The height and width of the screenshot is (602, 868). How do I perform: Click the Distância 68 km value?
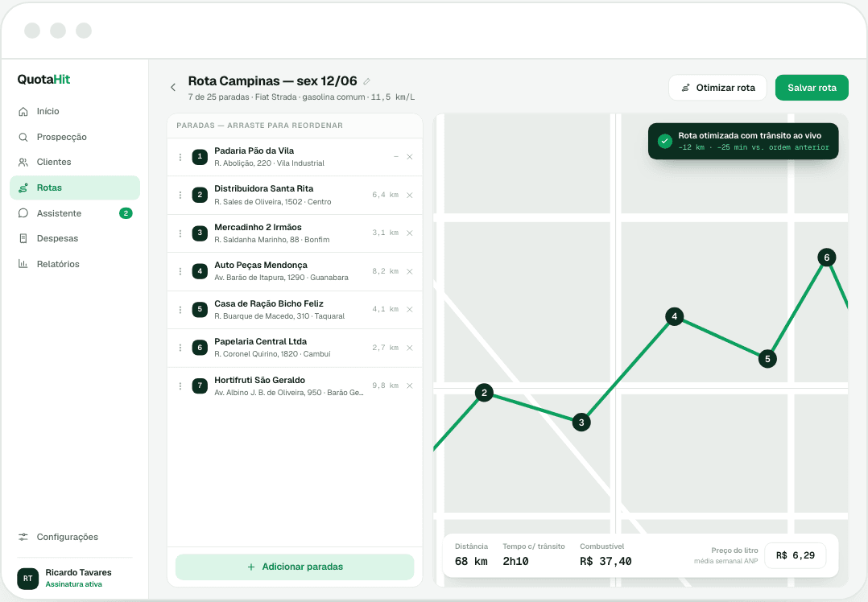click(471, 561)
